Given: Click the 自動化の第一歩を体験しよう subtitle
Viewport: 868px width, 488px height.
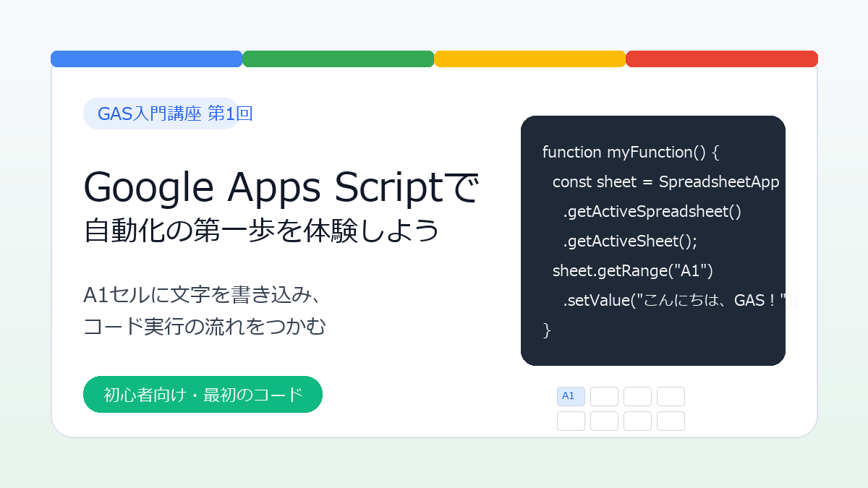Looking at the screenshot, I should 262,231.
